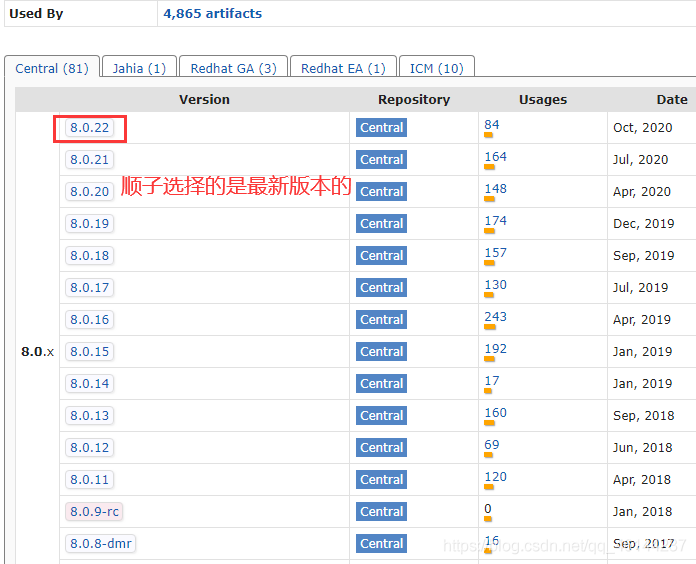The image size is (696, 564).
Task: Open version 8.0.16 link
Action: pyautogui.click(x=89, y=319)
